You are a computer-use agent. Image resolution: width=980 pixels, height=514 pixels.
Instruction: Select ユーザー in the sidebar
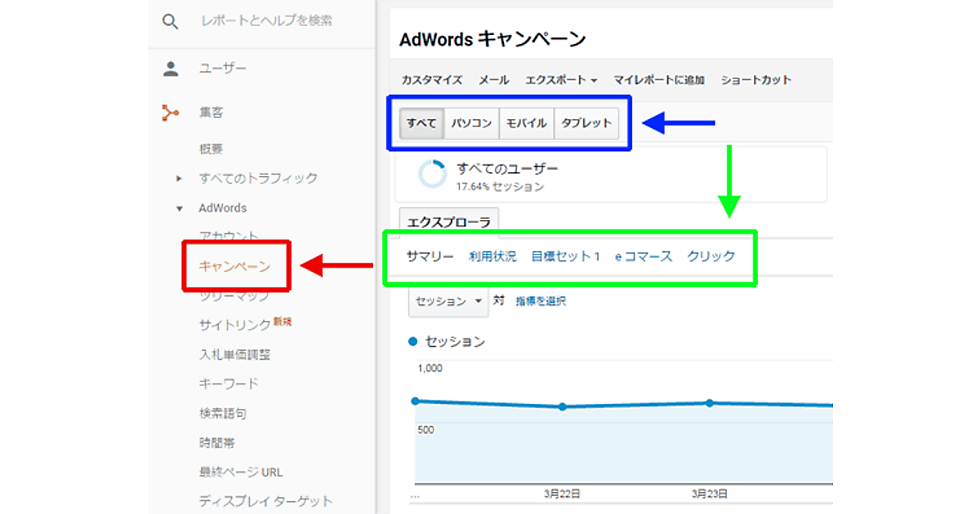222,69
